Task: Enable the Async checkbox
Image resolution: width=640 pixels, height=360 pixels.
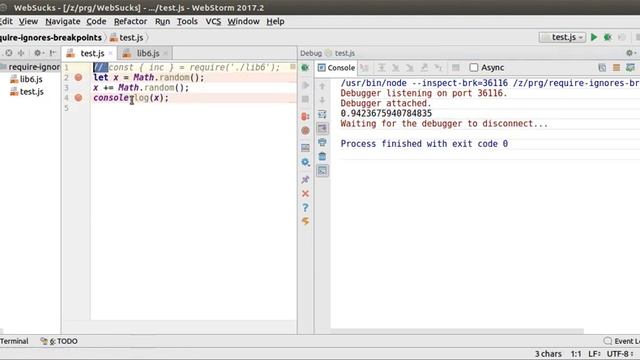Action: tap(473, 67)
